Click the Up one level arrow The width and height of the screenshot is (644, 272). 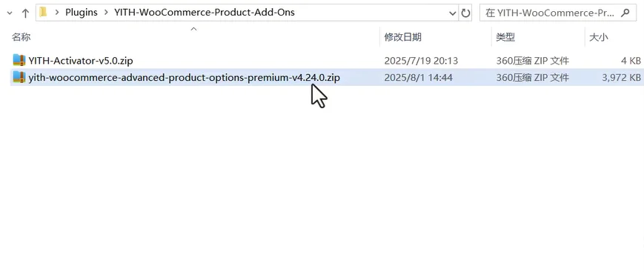[x=25, y=13]
